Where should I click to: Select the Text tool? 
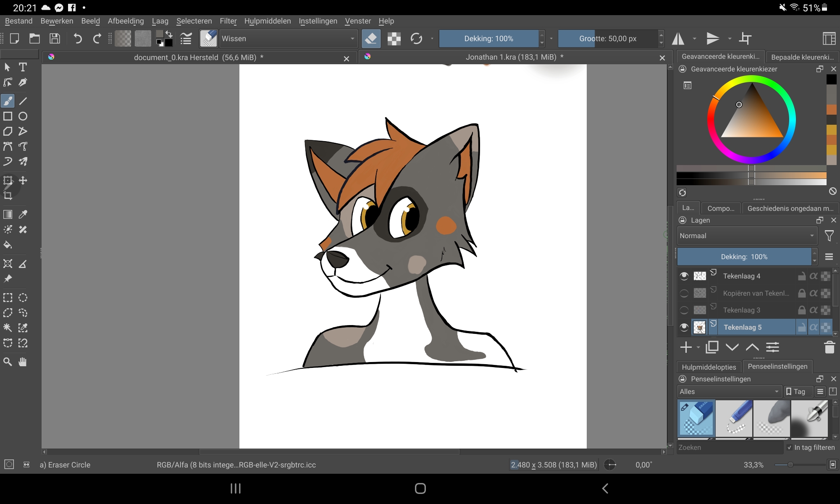point(23,67)
